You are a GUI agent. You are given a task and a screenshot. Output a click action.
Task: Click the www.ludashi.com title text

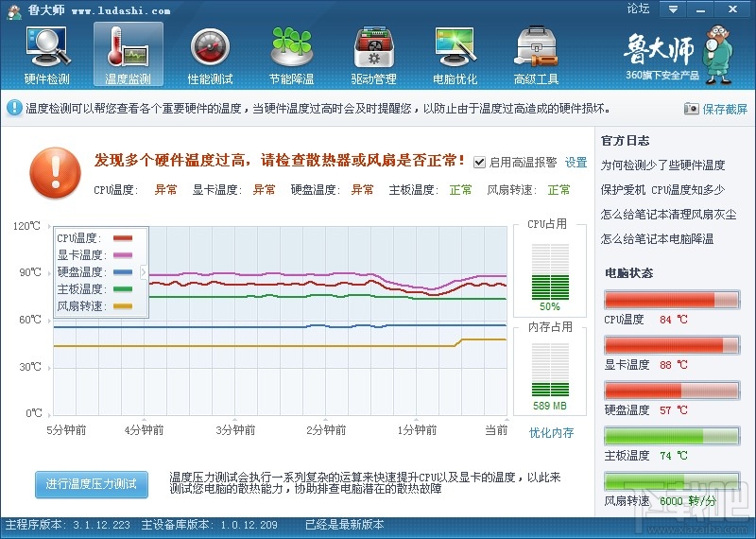click(121, 10)
